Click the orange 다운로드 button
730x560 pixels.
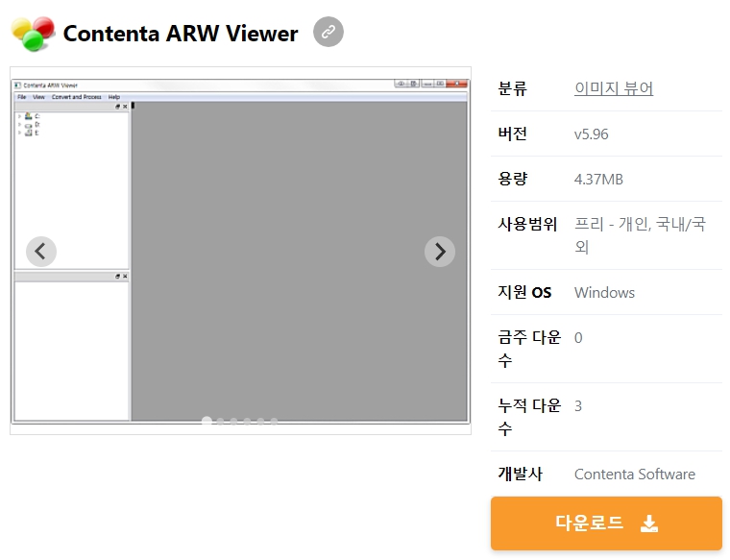pyautogui.click(x=606, y=523)
